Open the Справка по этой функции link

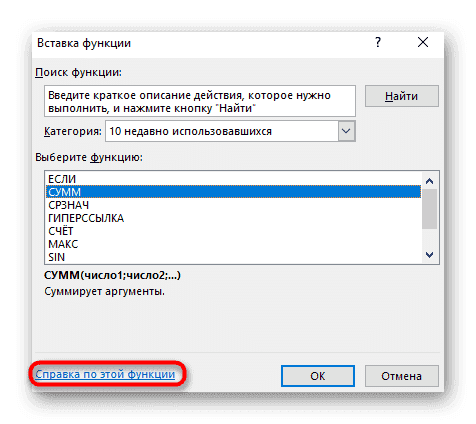coord(105,374)
